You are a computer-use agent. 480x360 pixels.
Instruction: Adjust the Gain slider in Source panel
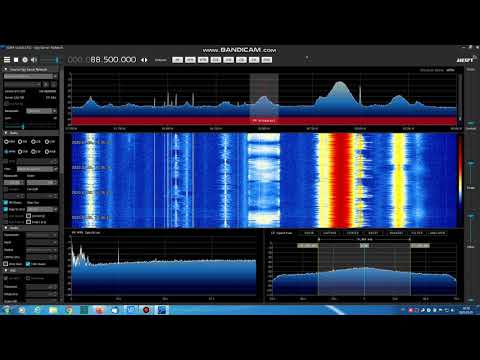point(30,126)
